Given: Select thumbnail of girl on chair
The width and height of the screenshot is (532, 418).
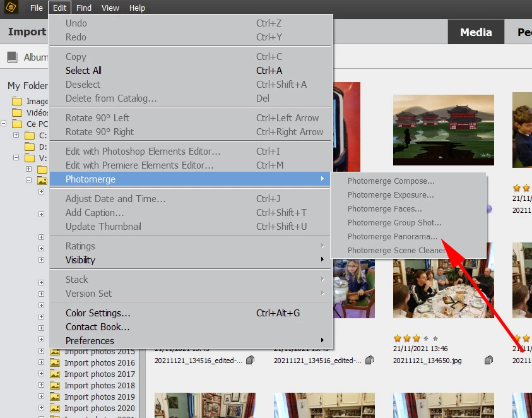Looking at the screenshot, I should [x=354, y=289].
